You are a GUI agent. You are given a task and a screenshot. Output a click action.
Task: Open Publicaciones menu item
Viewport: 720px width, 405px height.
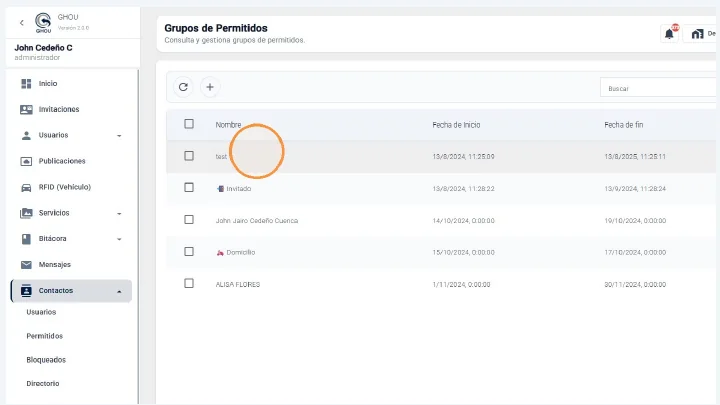(62, 161)
